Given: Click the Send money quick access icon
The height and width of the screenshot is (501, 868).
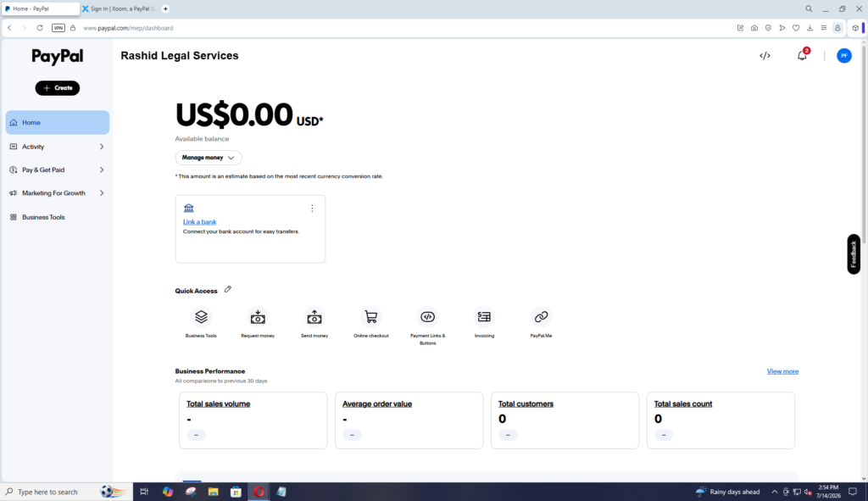Looking at the screenshot, I should coord(314,317).
